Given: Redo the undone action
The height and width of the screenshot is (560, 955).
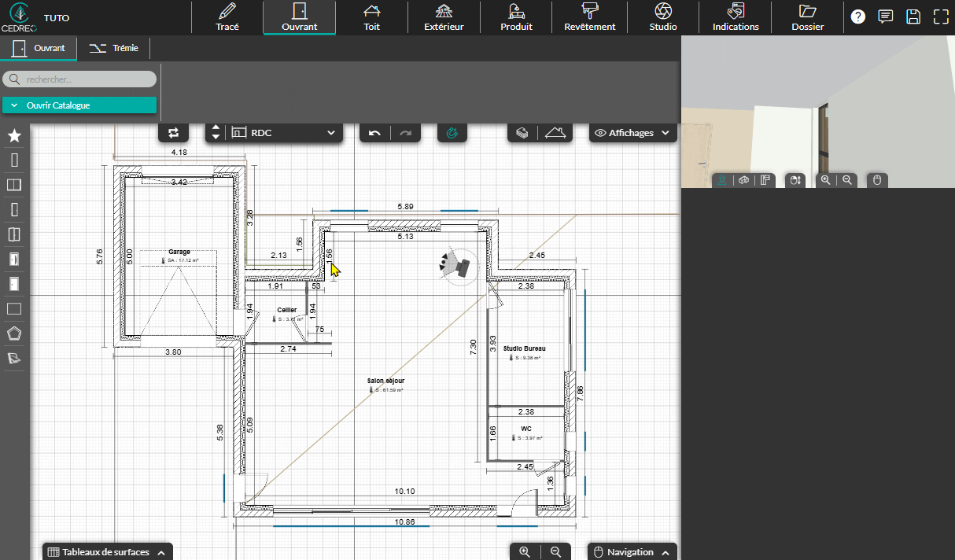Looking at the screenshot, I should tap(405, 133).
